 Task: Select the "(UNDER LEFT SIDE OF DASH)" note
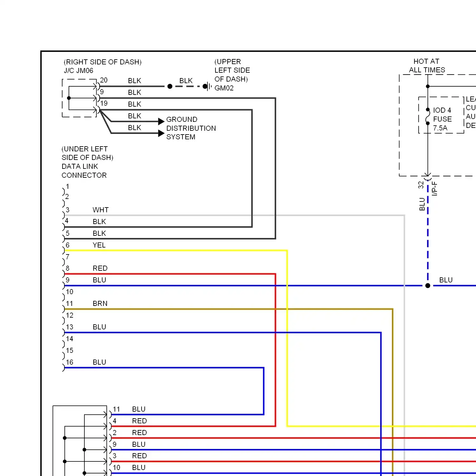87,153
